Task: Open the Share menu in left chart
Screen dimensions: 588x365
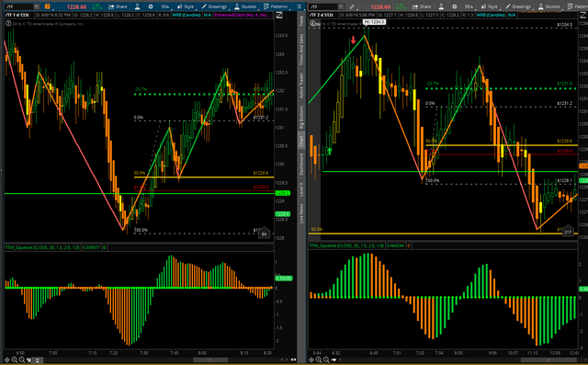Action: tap(118, 6)
